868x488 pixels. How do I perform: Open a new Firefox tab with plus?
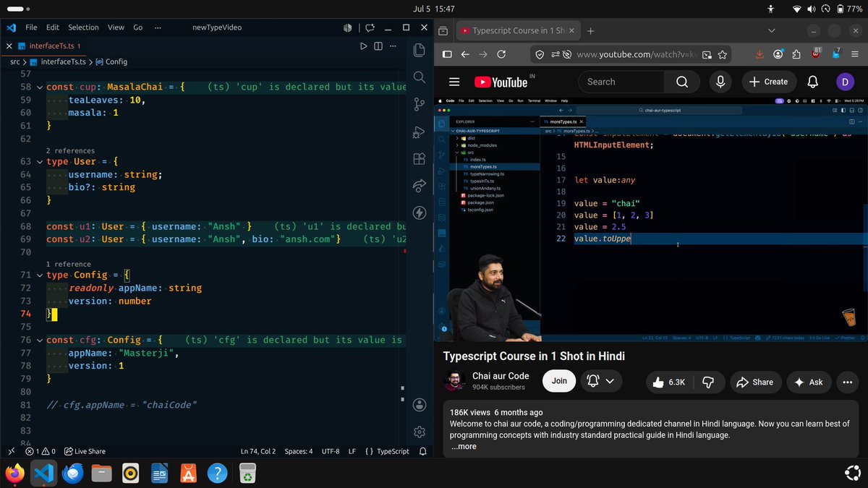(591, 31)
